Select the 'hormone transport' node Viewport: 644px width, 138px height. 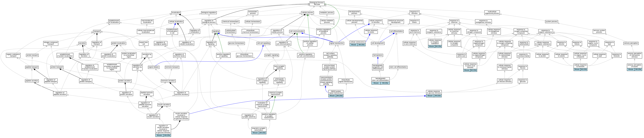tap(172, 67)
